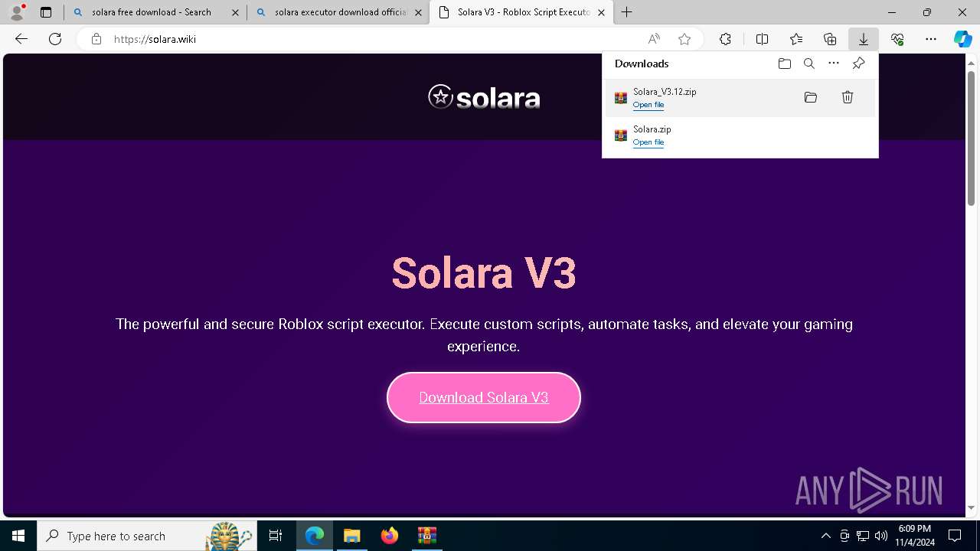
Task: Open Microsoft Edge on taskbar
Action: click(315, 536)
